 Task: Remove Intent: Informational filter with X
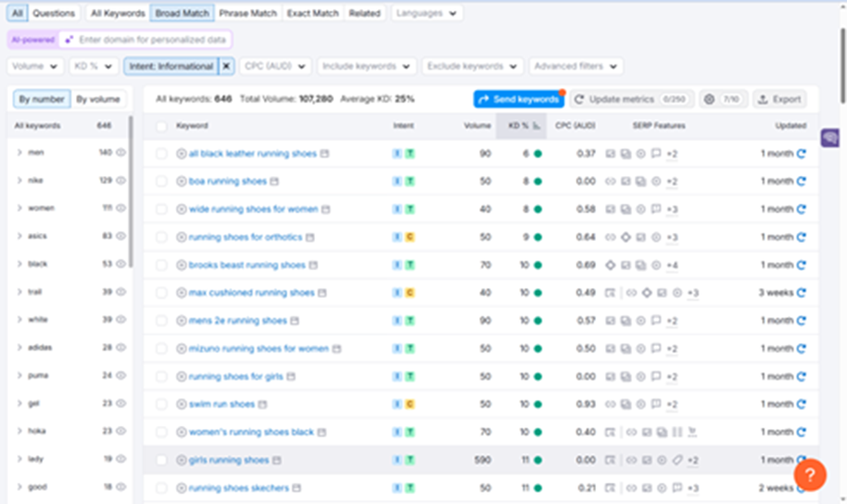tap(226, 66)
